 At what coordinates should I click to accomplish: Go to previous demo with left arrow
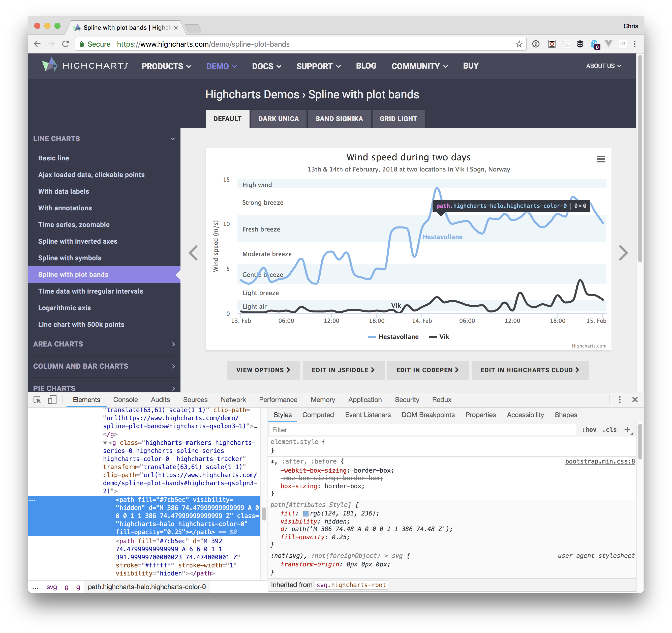tap(193, 253)
